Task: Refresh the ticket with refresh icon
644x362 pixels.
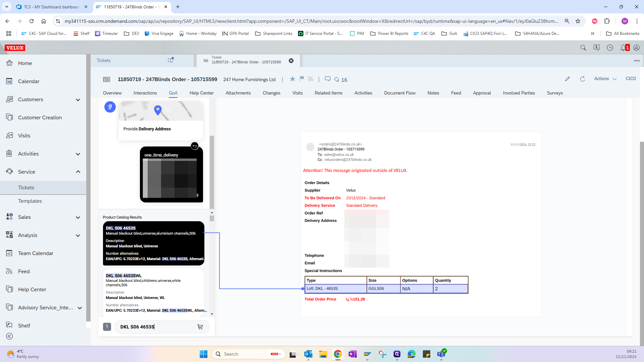Action: [x=583, y=79]
